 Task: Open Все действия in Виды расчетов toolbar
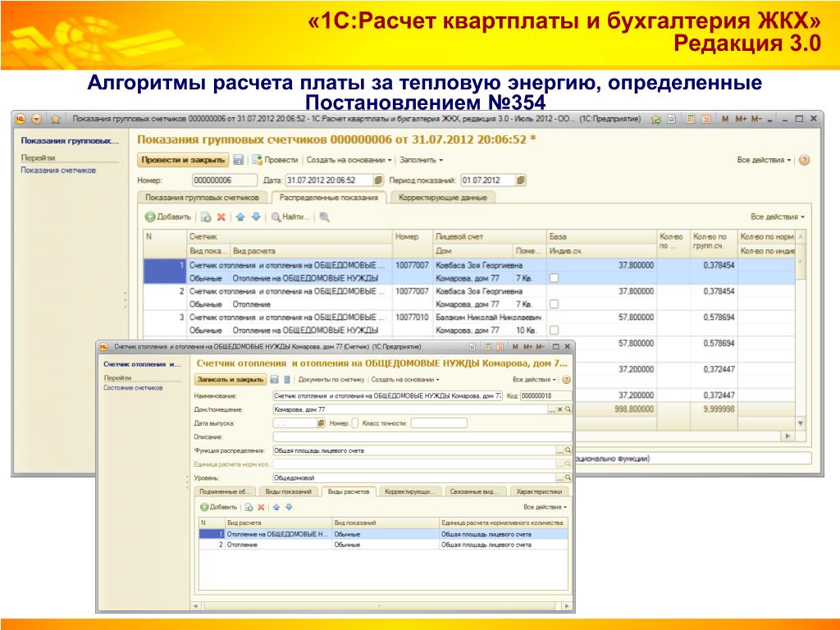pos(545,507)
